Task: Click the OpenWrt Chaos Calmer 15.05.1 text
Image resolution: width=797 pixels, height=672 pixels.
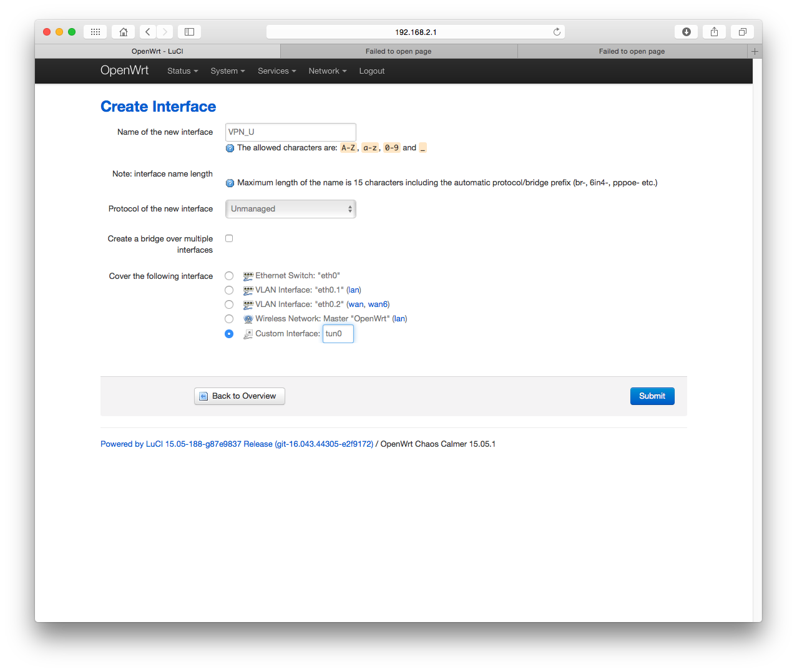Action: pos(438,444)
